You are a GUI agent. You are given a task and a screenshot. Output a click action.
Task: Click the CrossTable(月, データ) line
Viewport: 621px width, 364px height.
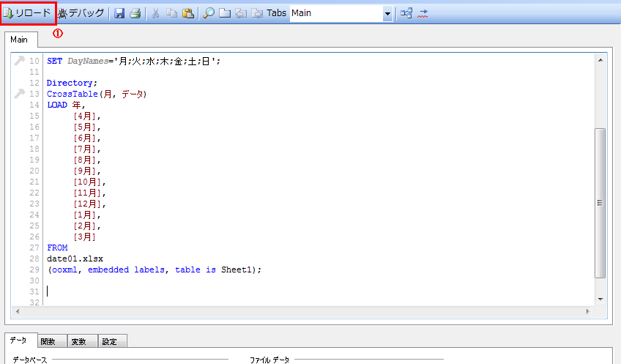(x=97, y=94)
